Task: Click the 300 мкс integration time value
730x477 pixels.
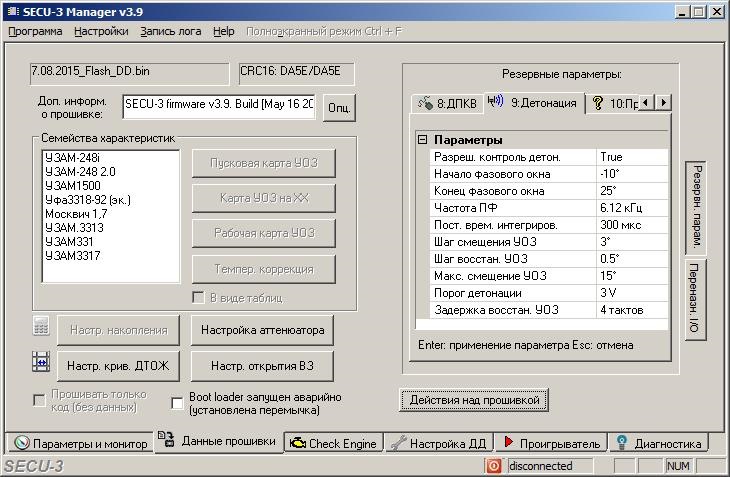Action: point(632,225)
